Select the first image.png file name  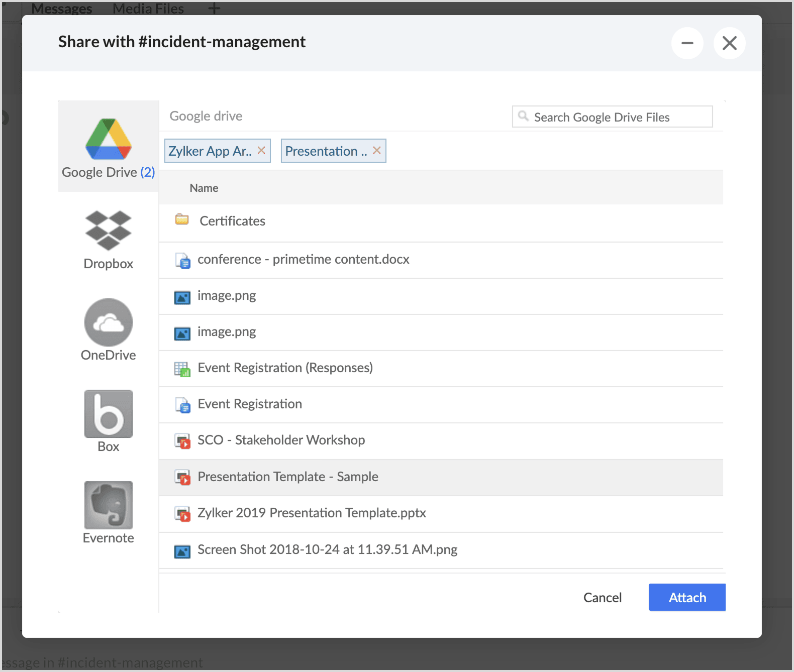coord(227,296)
